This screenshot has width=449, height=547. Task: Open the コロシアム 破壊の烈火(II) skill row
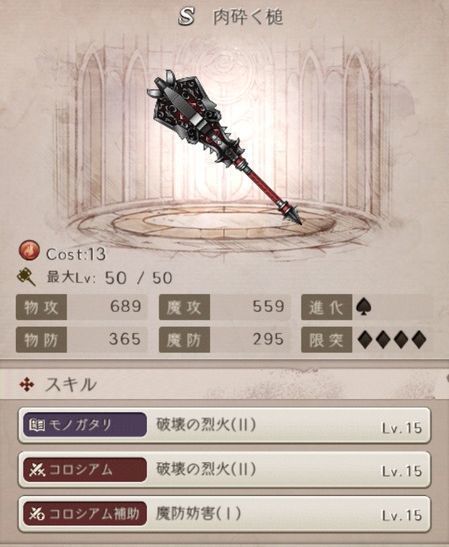(224, 470)
